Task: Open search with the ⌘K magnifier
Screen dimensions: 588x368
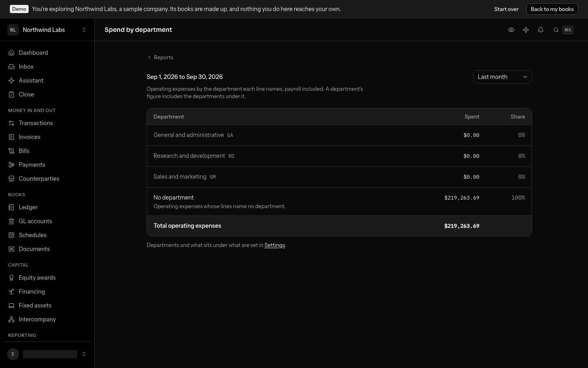Action: click(563, 30)
